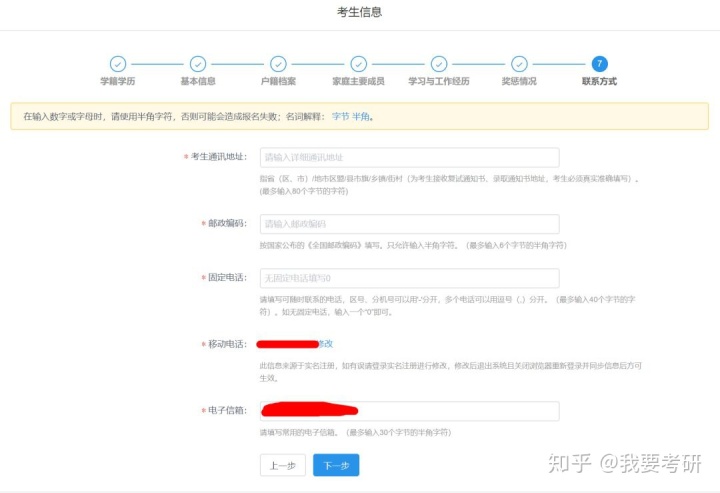
Task: Click the 上一步 button
Action: click(x=283, y=465)
